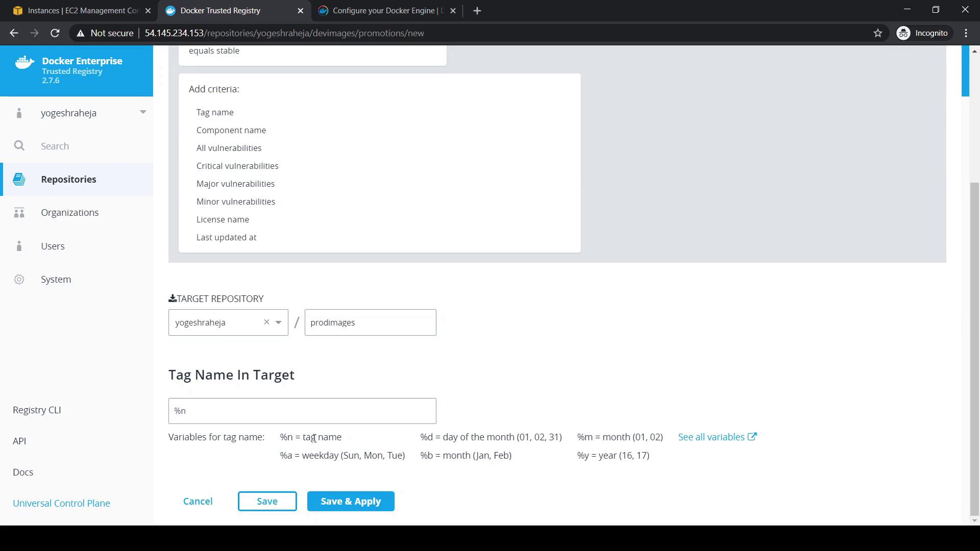The height and width of the screenshot is (551, 980).
Task: Click the Save & Apply button
Action: (350, 501)
